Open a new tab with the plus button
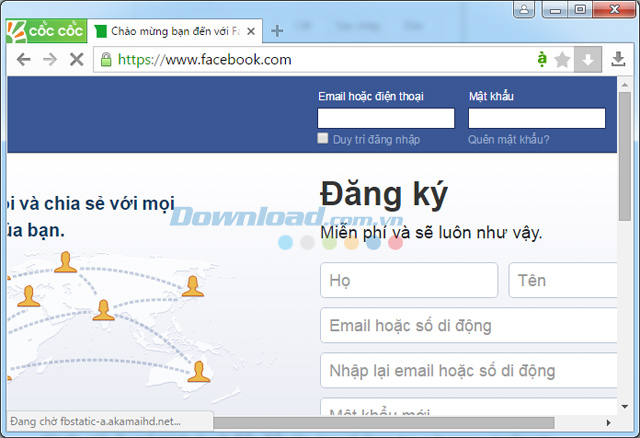Viewport: 640px width, 438px height. (277, 31)
